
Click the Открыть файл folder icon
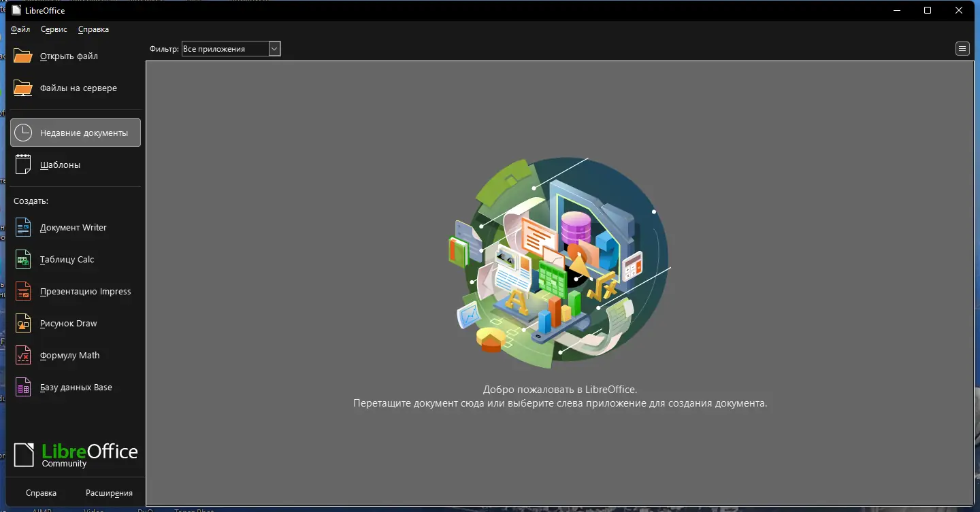point(23,56)
